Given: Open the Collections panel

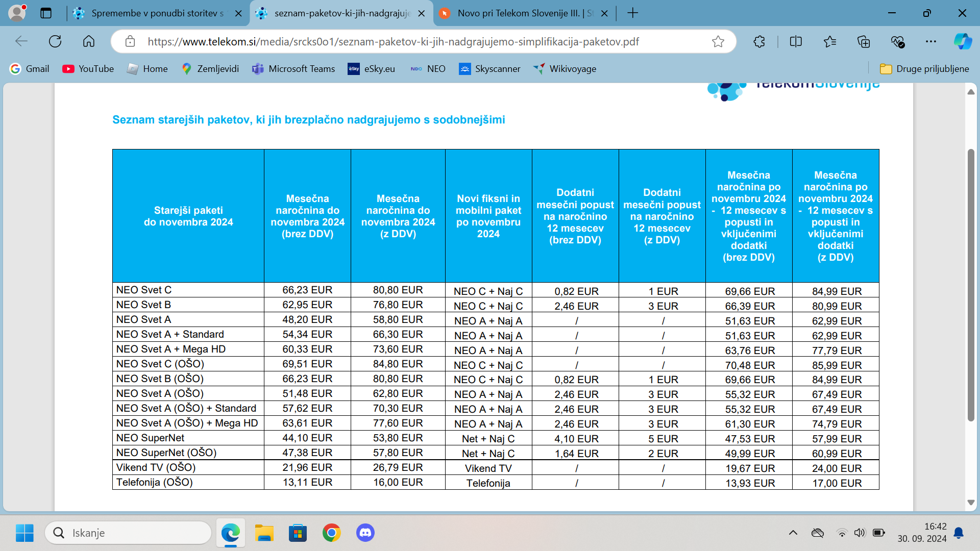Looking at the screenshot, I should pyautogui.click(x=864, y=41).
